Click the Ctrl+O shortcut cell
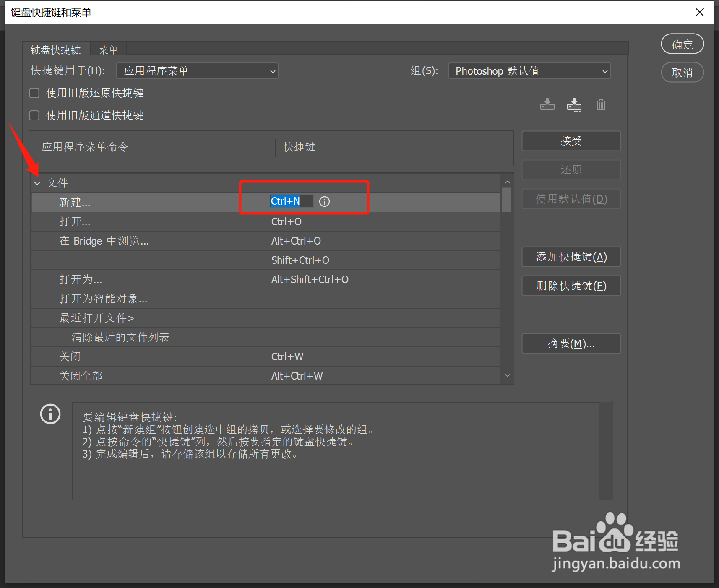The height and width of the screenshot is (588, 719). tap(287, 221)
